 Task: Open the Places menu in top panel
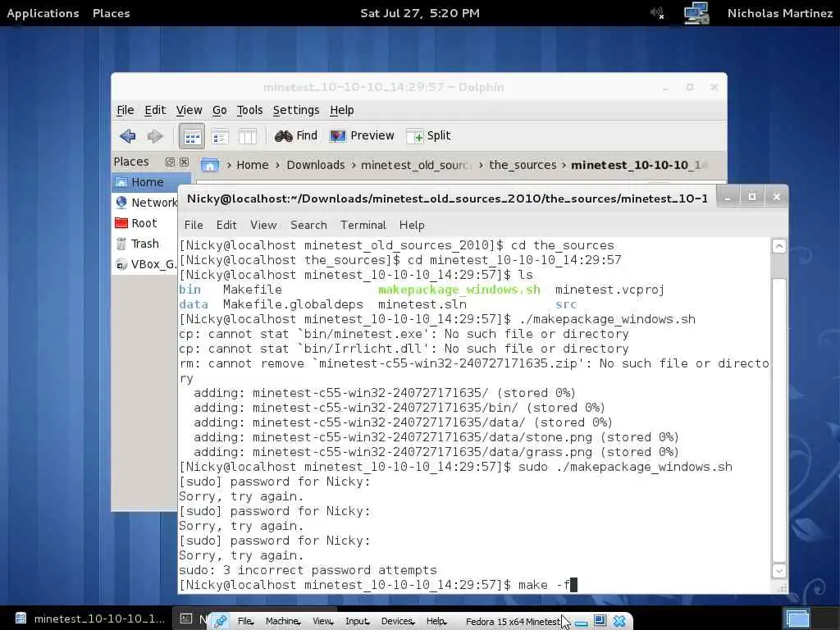click(112, 13)
